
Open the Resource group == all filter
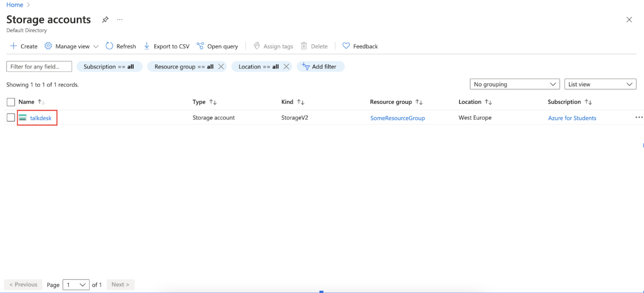184,67
